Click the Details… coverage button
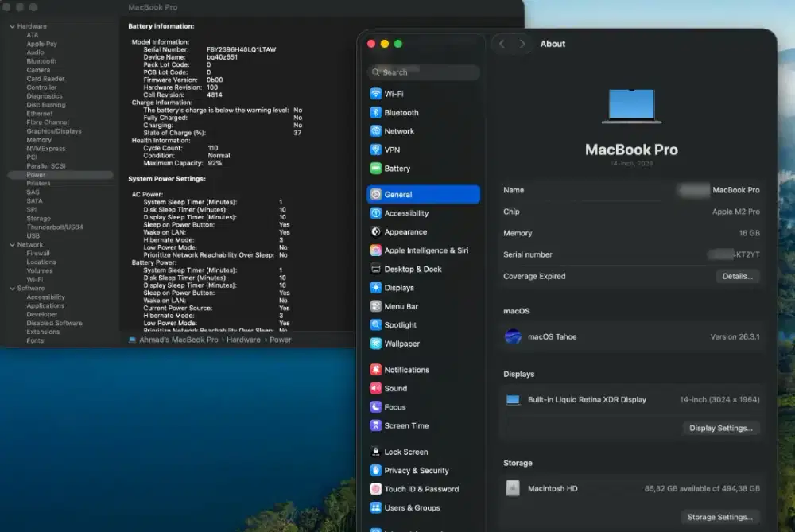Screen dimensions: 795x532 click(x=737, y=277)
